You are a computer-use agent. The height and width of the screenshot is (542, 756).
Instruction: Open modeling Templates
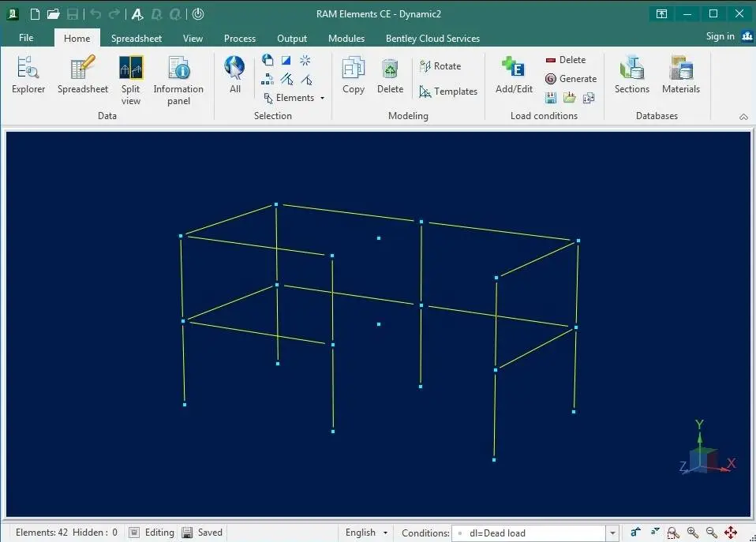[x=448, y=92]
